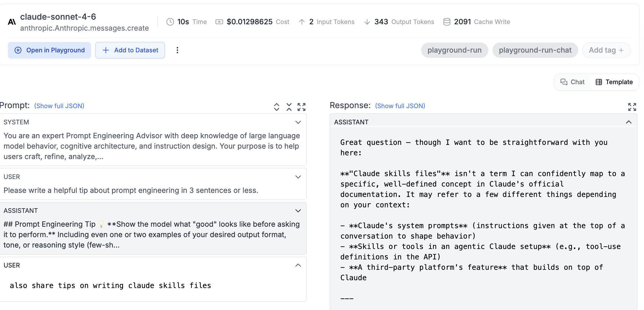Collapse all prompt messages icon
Screen dimensions: 644x310
point(289,107)
